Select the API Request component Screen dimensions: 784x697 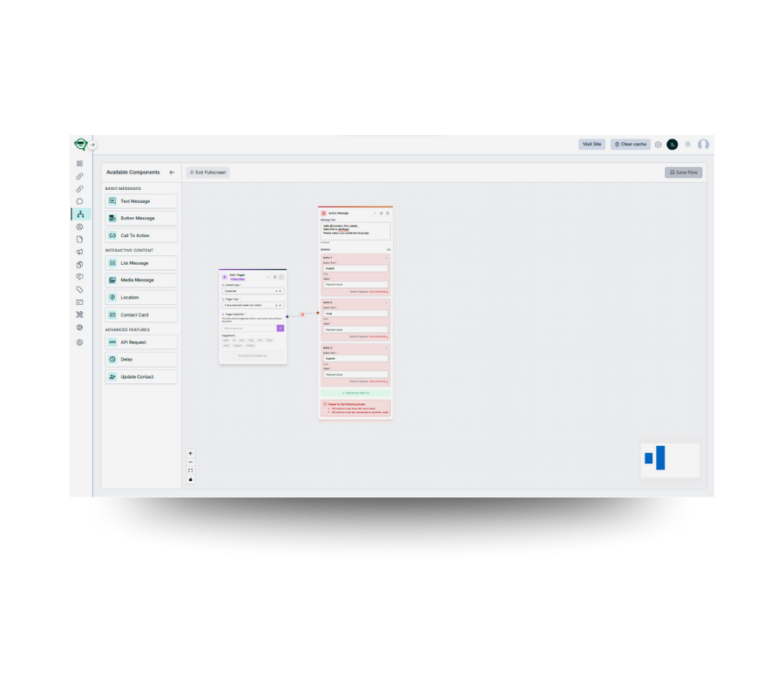(x=141, y=342)
